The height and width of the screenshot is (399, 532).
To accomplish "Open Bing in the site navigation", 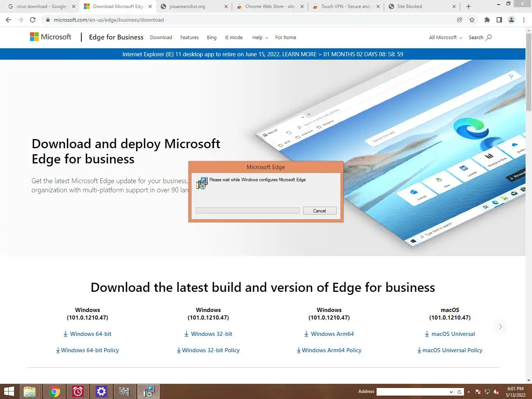I will (212, 37).
